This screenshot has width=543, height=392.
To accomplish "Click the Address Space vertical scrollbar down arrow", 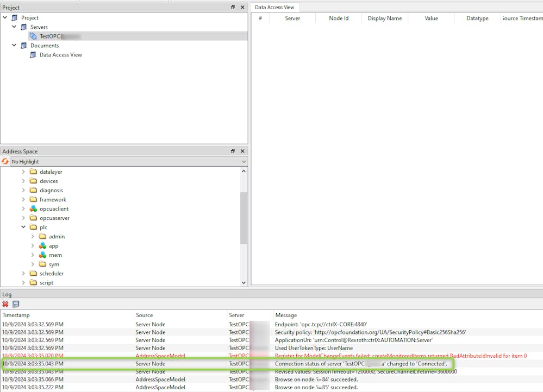I will coord(244,282).
